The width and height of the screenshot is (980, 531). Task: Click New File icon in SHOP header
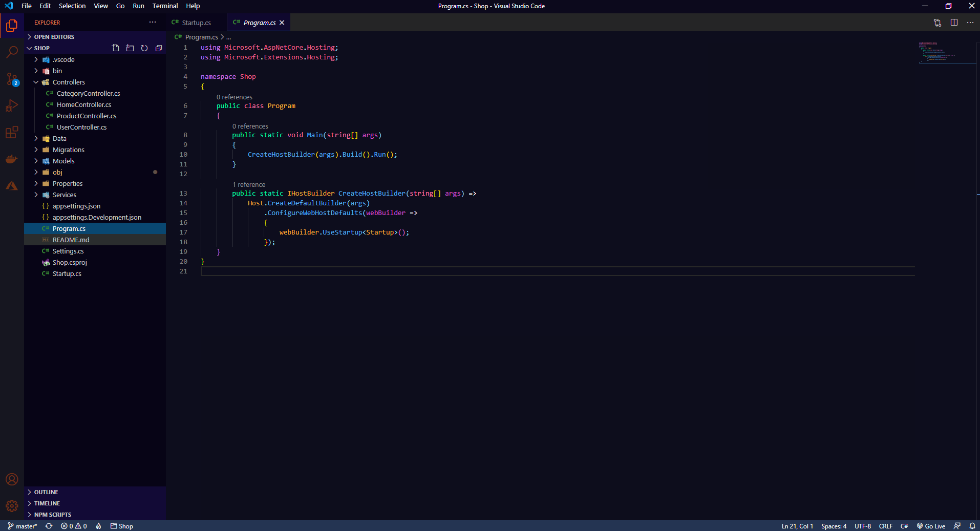(116, 48)
